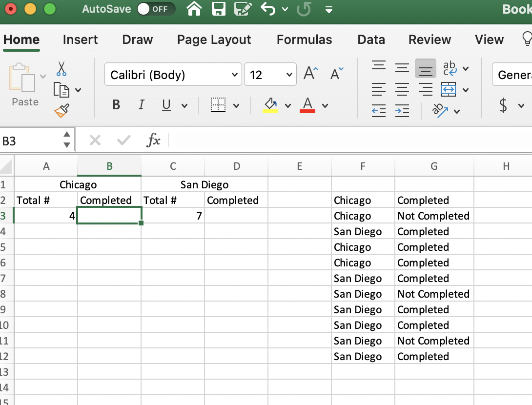Image resolution: width=532 pixels, height=405 pixels.
Task: Open the General number format box
Action: pos(512,74)
